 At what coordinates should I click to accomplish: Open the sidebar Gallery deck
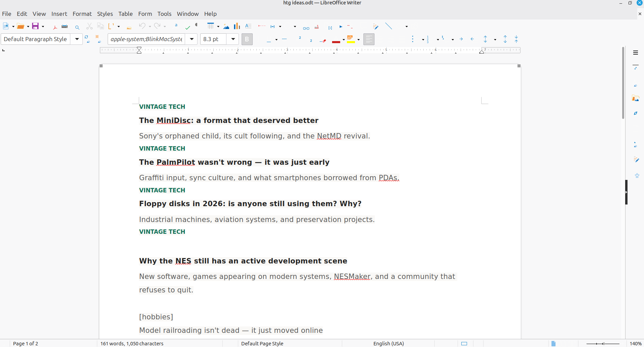pyautogui.click(x=636, y=98)
